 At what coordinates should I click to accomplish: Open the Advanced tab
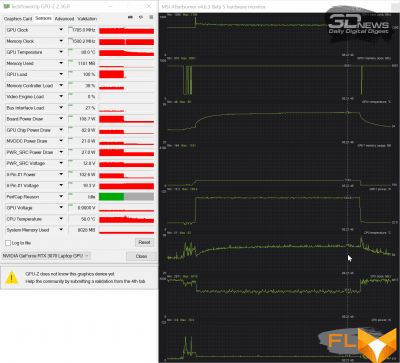64,19
